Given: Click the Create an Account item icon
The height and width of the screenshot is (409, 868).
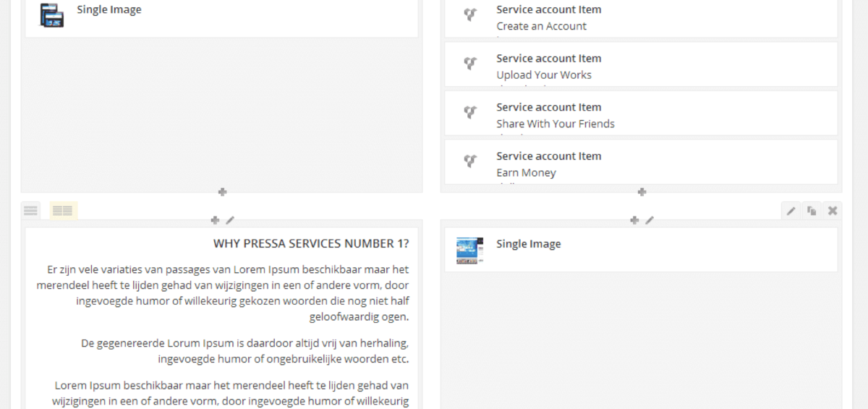Looking at the screenshot, I should tap(470, 14).
